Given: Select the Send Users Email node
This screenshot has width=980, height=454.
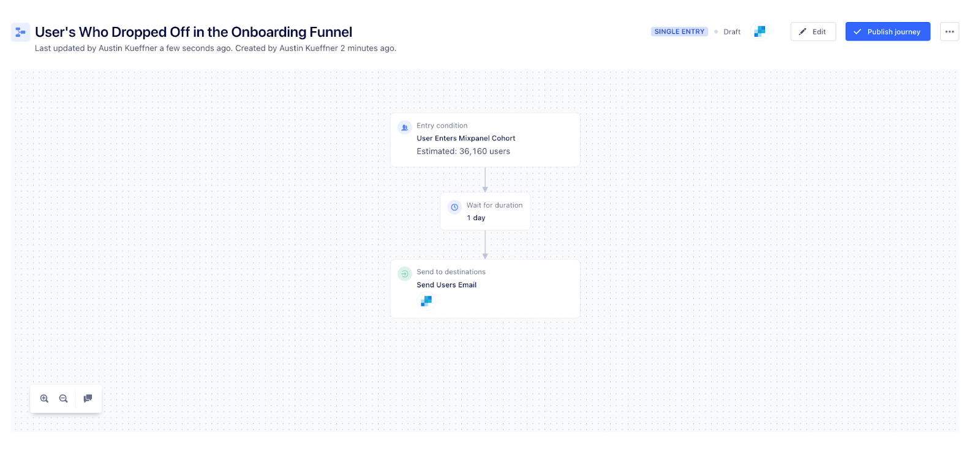Looking at the screenshot, I should (x=484, y=288).
